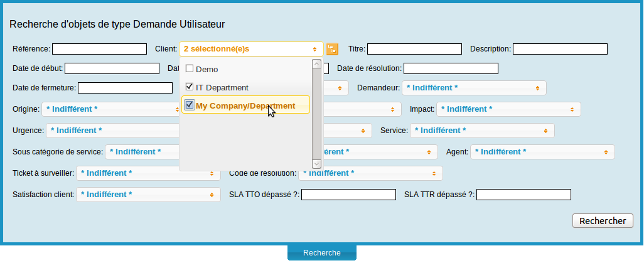644x263 pixels.
Task: Click the Recherche tab at bottom
Action: (x=321, y=253)
